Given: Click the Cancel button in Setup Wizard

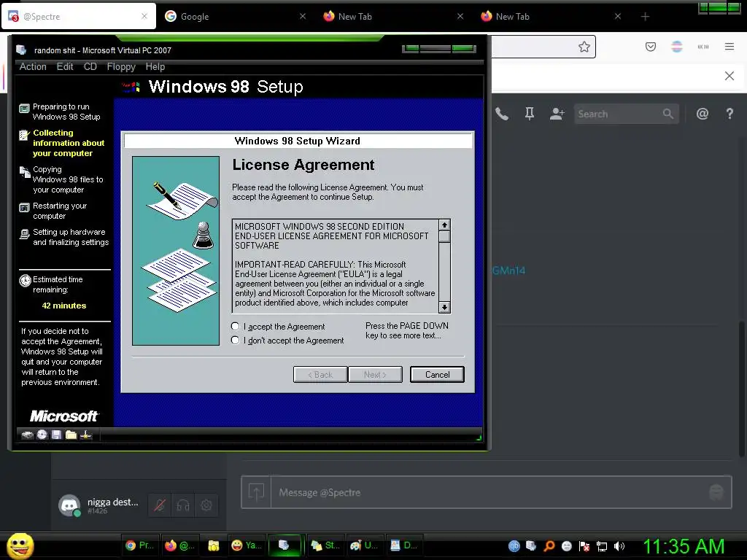Looking at the screenshot, I should pyautogui.click(x=437, y=375).
